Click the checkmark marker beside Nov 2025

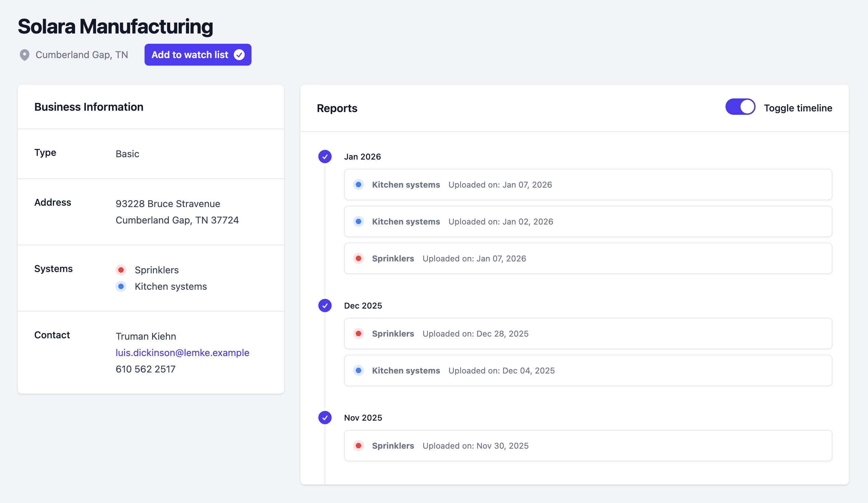click(x=324, y=418)
